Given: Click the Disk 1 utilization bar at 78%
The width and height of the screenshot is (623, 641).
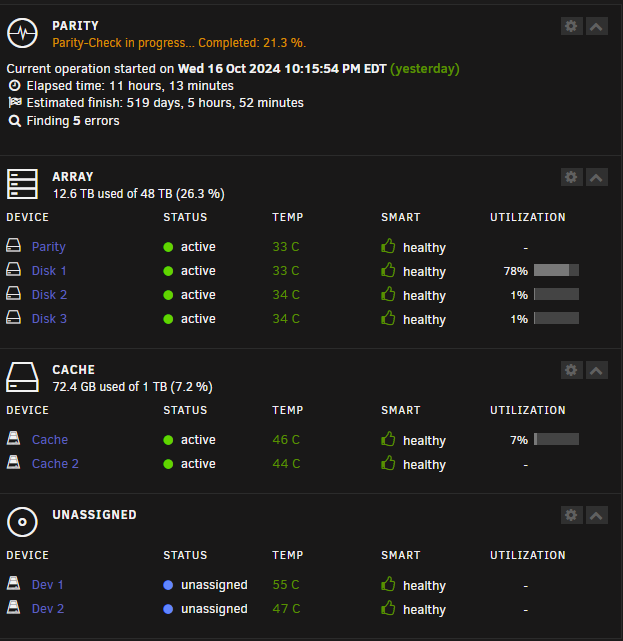Looking at the screenshot, I should (556, 270).
